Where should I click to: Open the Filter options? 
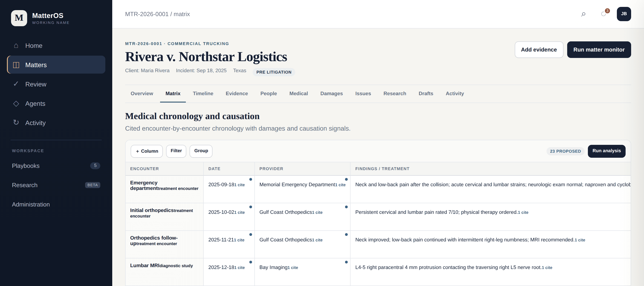click(x=176, y=151)
